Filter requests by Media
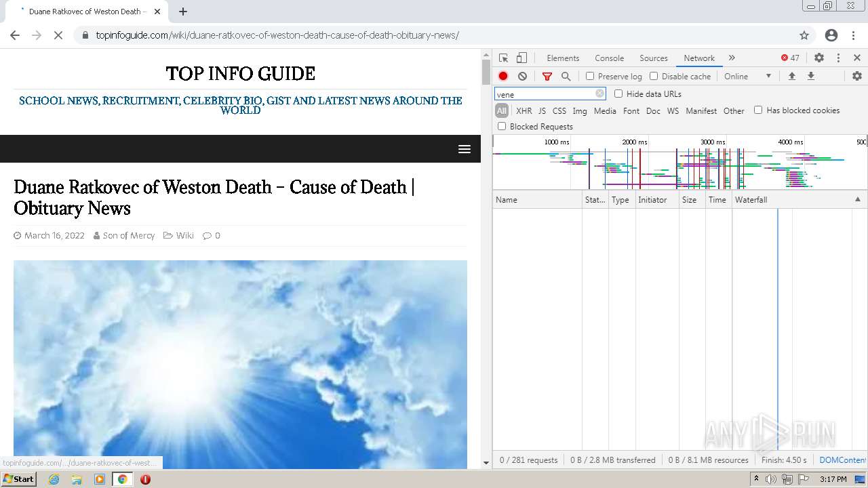868x488 pixels. click(x=605, y=110)
